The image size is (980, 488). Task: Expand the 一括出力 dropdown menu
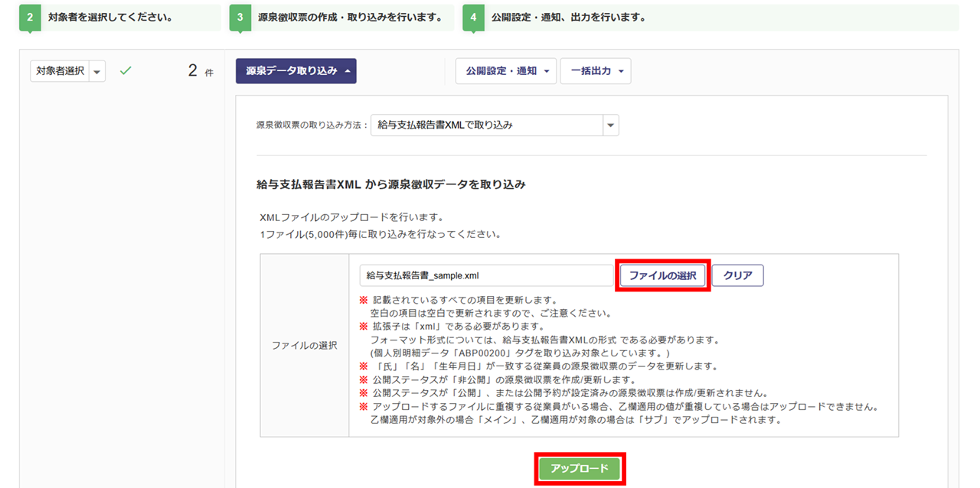[x=595, y=71]
